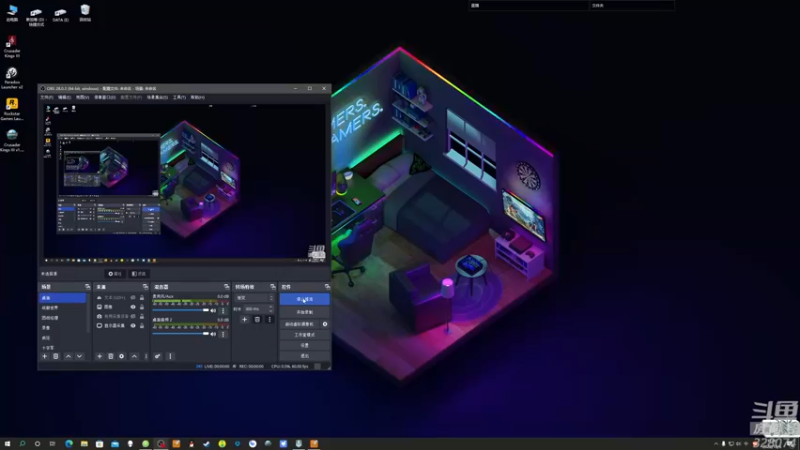Image resolution: width=800 pixels, height=450 pixels.
Task: Adjust the Desktop Audio 2 volume slider
Action: click(181, 334)
